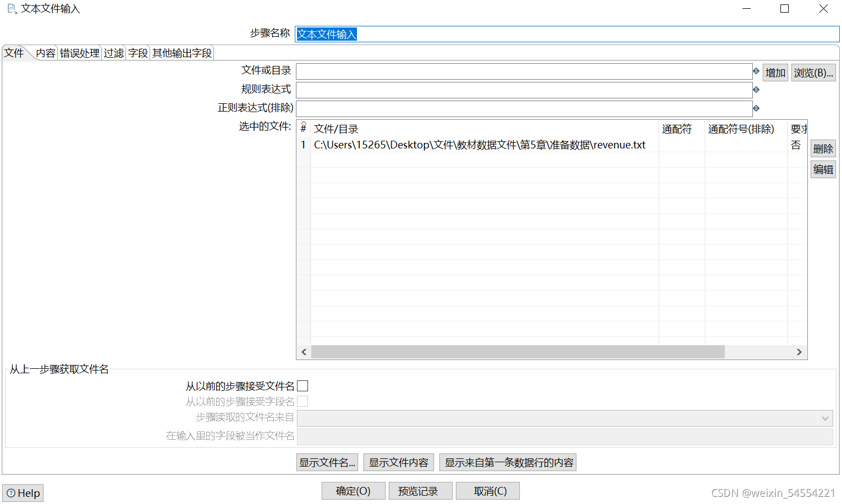
Task: Click the 预览记录 button
Action: (x=421, y=491)
